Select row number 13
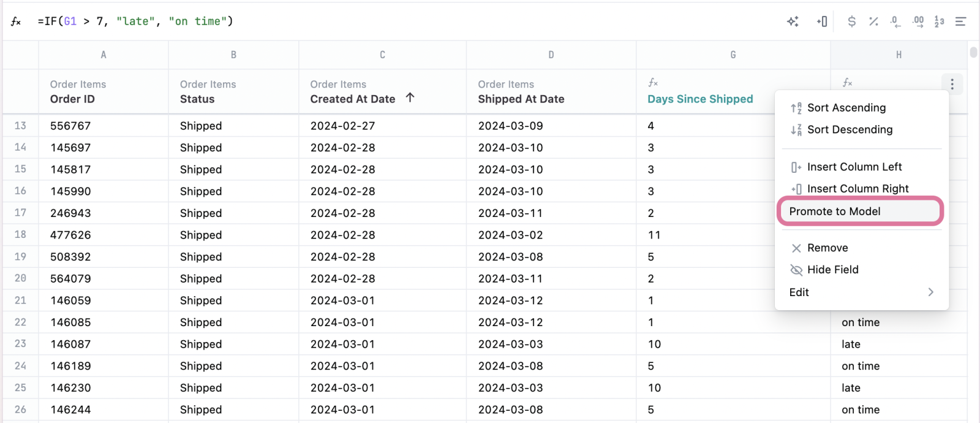 (20, 126)
